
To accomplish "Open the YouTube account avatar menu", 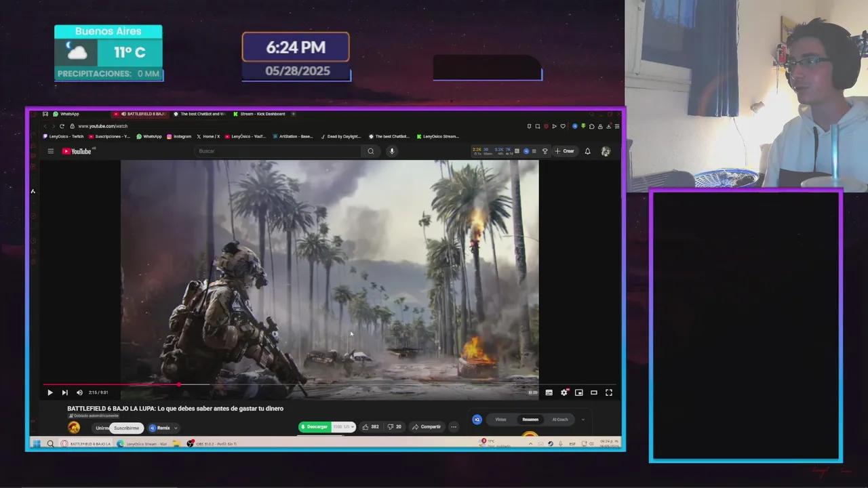I will click(x=606, y=151).
